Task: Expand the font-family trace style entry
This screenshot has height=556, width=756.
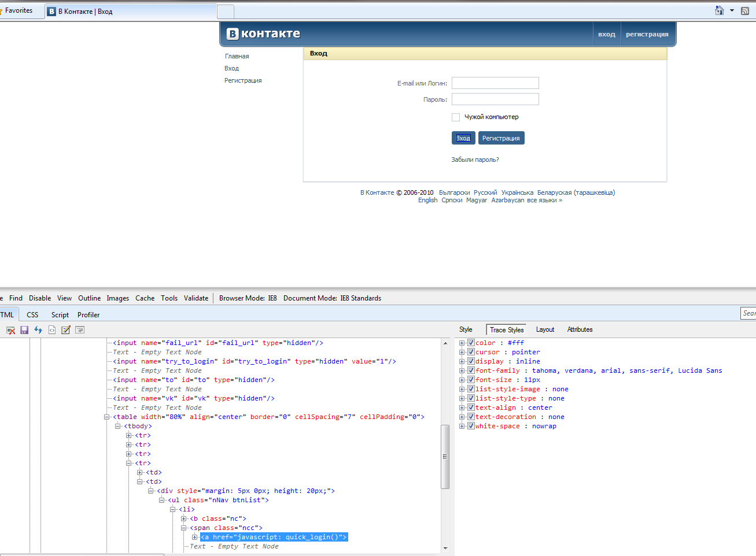Action: (462, 370)
